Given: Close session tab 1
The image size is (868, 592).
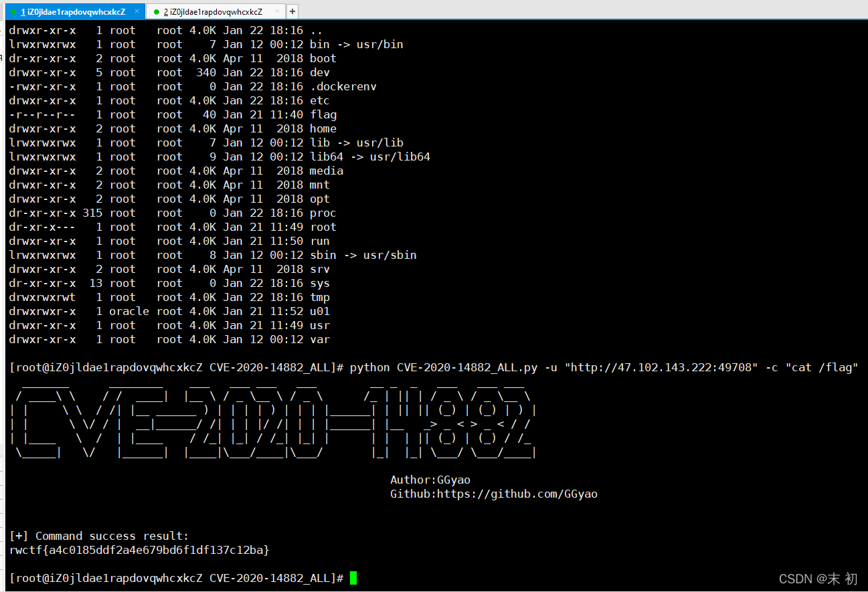Looking at the screenshot, I should pos(137,12).
